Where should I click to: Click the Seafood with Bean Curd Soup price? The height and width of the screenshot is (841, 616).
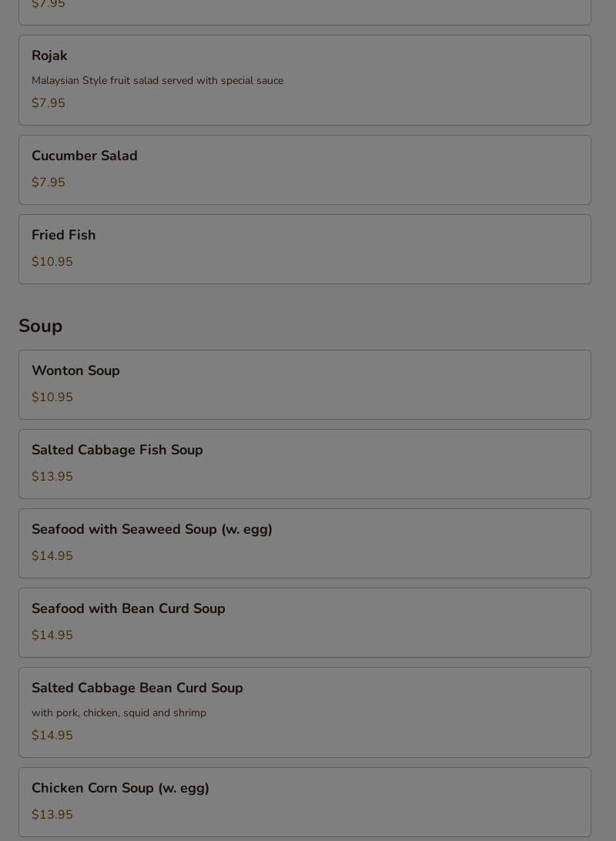point(52,635)
